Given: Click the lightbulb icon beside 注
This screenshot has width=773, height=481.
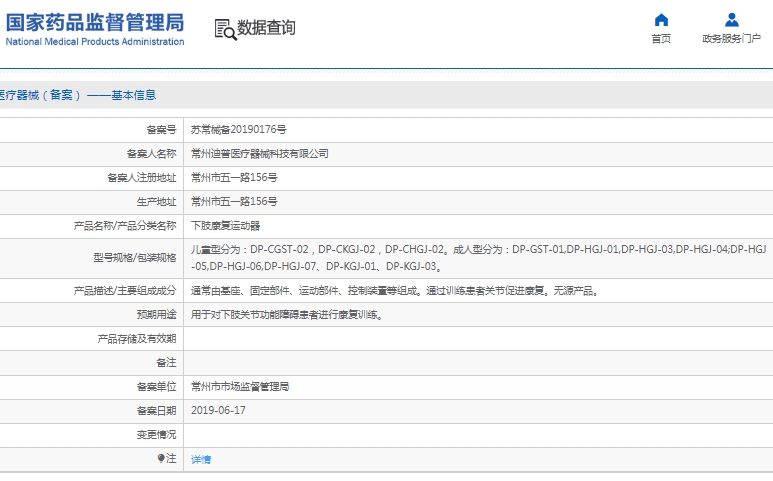Looking at the screenshot, I should click(x=161, y=459).
